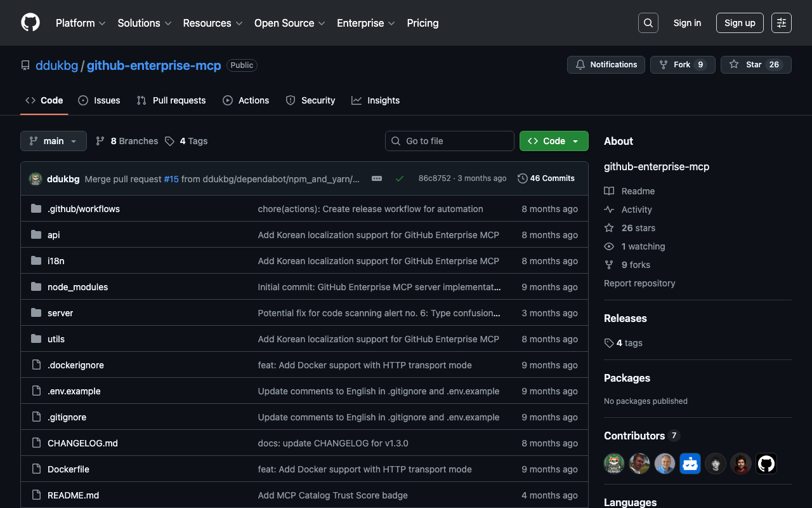
Task: Click the green commit status checkmark
Action: coord(400,178)
